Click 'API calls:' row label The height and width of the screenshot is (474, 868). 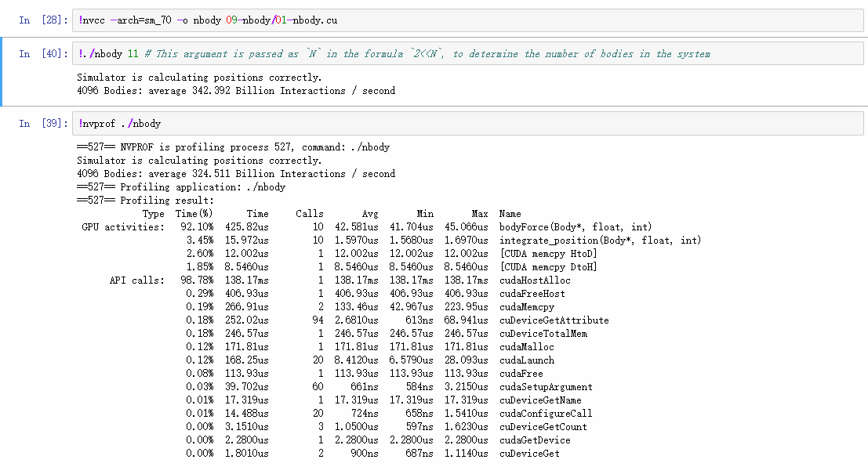click(x=136, y=280)
